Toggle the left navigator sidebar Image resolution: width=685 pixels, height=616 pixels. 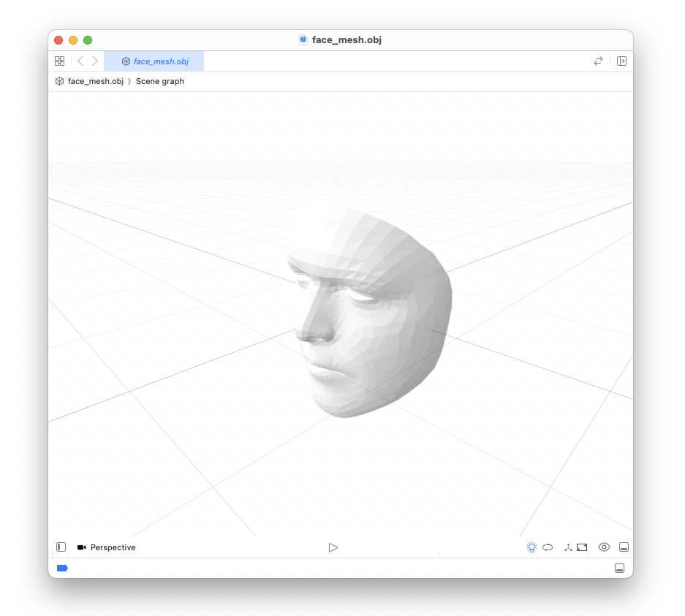pyautogui.click(x=61, y=547)
